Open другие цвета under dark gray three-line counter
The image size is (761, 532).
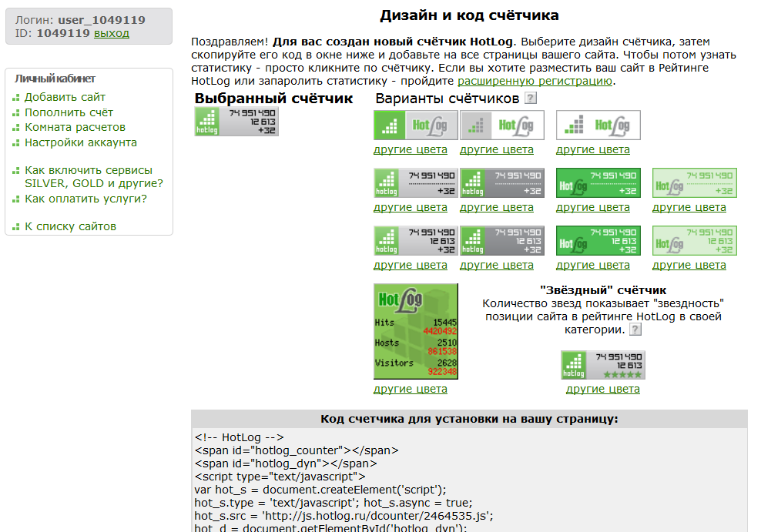[497, 266]
